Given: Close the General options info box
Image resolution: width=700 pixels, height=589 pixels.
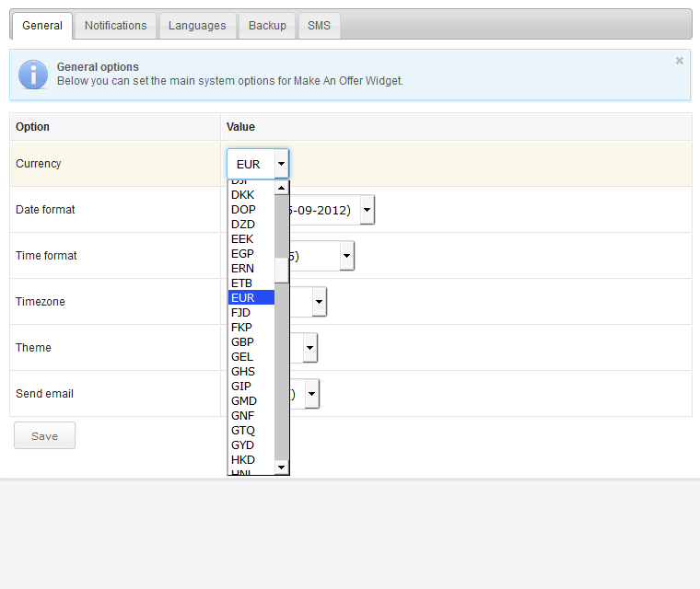Looking at the screenshot, I should pyautogui.click(x=680, y=61).
